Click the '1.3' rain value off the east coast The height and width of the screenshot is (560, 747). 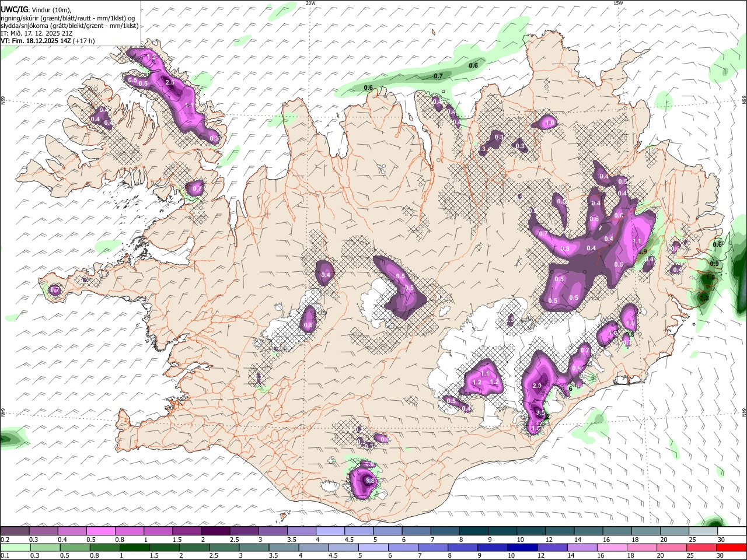point(704,298)
